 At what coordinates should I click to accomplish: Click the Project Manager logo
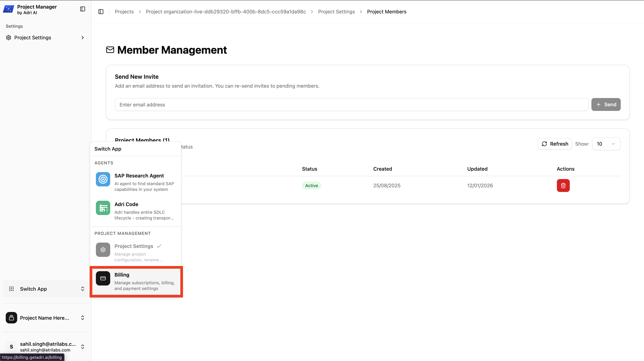click(x=8, y=9)
